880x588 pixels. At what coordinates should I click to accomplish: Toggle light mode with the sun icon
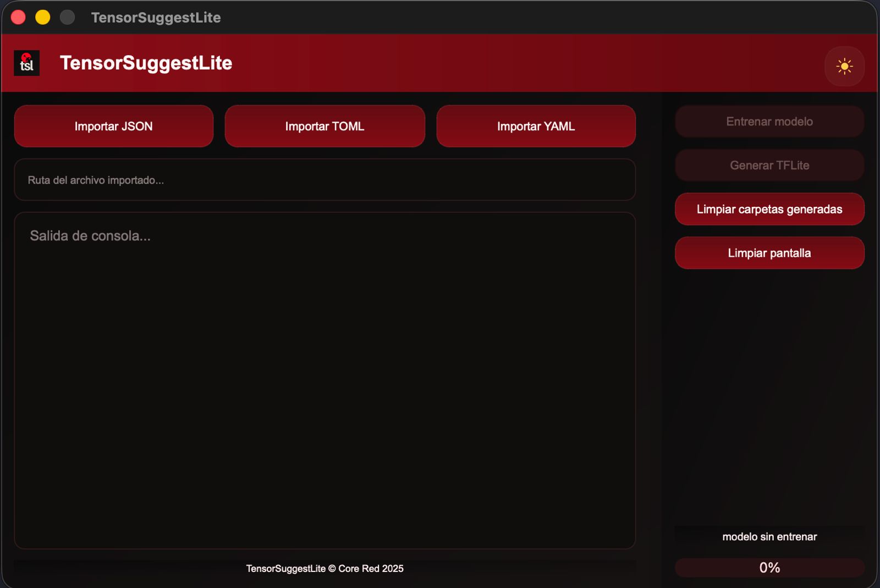pos(845,66)
